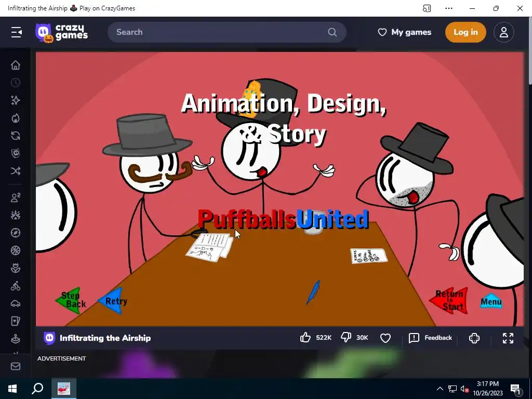Open 2 Player games category icon
The image size is (532, 399).
[16, 197]
